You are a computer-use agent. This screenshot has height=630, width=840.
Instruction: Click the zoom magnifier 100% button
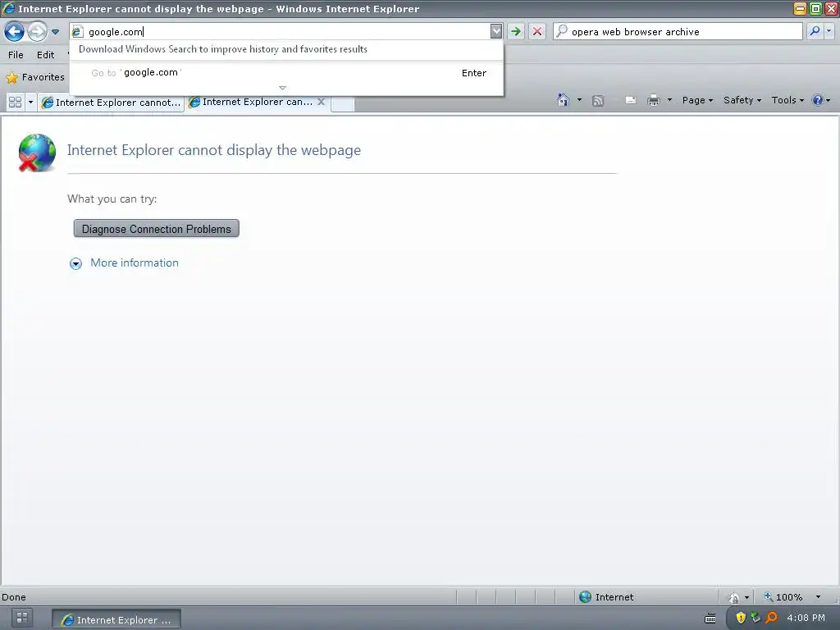coord(783,597)
